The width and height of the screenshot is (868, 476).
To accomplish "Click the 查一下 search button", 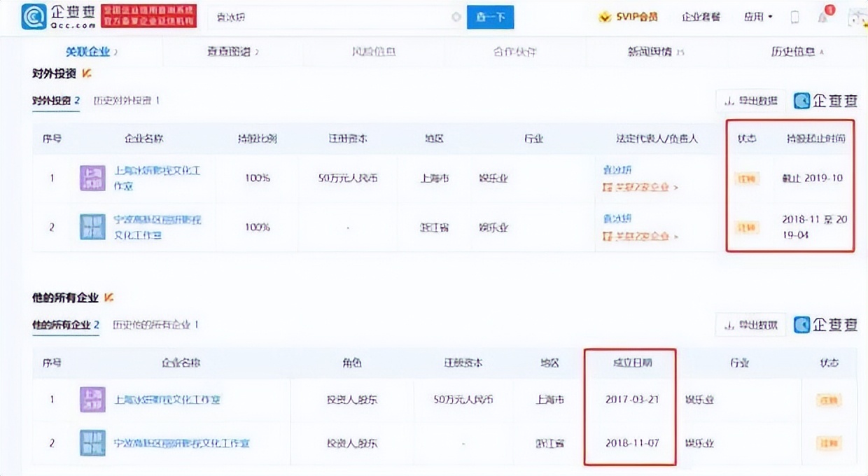I will (490, 15).
